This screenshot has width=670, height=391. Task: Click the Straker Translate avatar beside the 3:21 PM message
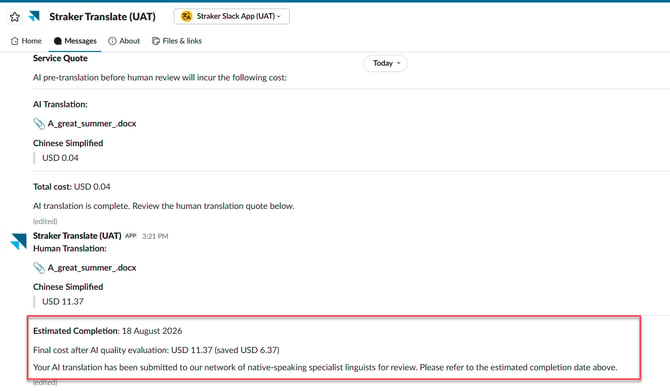19,241
